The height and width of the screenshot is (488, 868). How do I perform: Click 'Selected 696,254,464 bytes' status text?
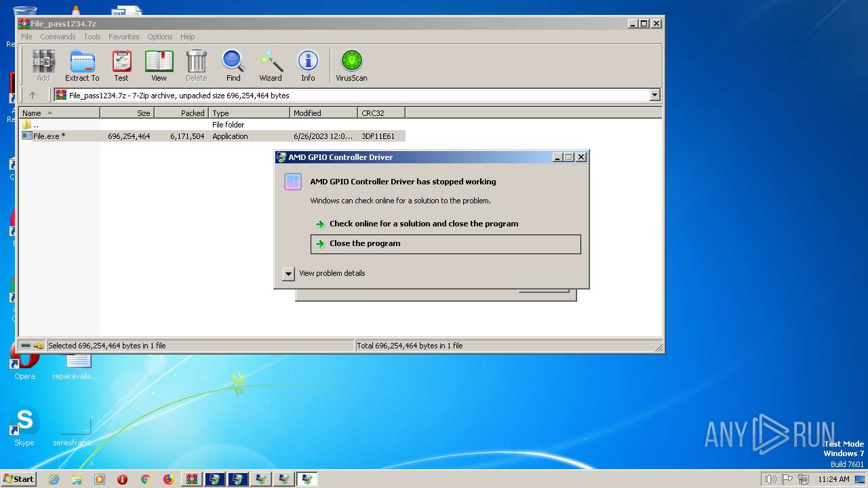tap(107, 346)
